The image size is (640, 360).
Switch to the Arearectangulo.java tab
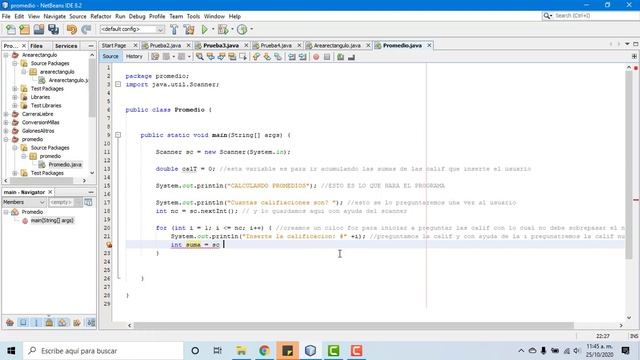(337, 45)
